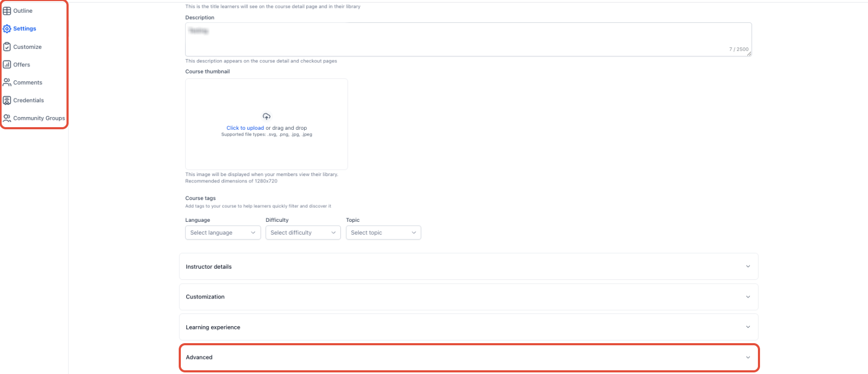This screenshot has height=374, width=868.
Task: Click the Outline grid icon in sidebar
Action: [x=7, y=11]
